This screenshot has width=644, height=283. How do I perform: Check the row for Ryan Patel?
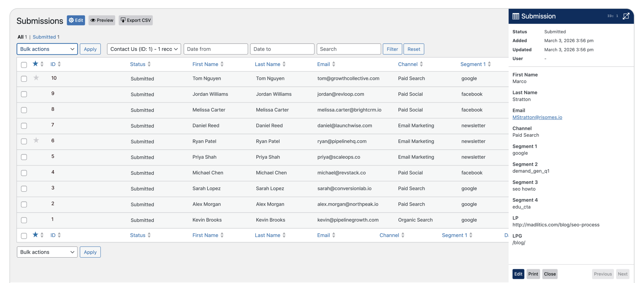tap(24, 141)
